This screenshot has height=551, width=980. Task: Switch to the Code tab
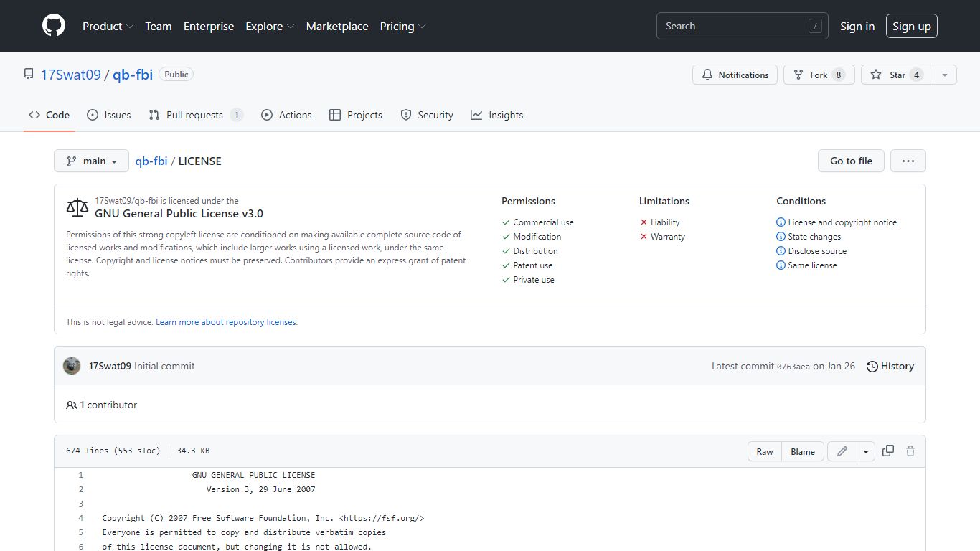[49, 115]
